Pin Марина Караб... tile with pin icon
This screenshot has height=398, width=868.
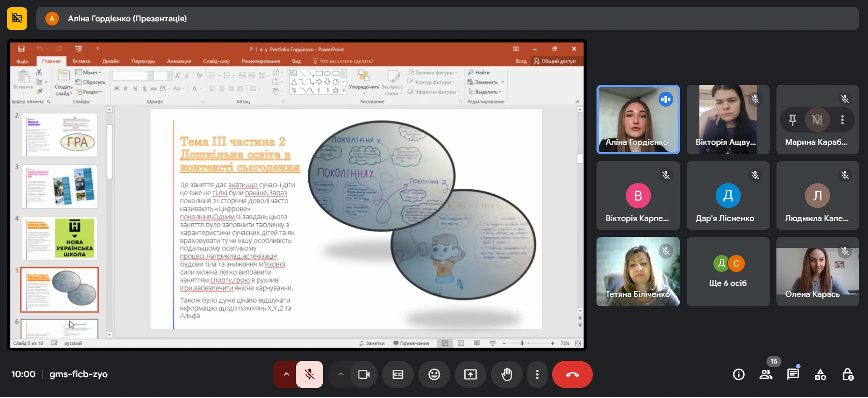(792, 120)
